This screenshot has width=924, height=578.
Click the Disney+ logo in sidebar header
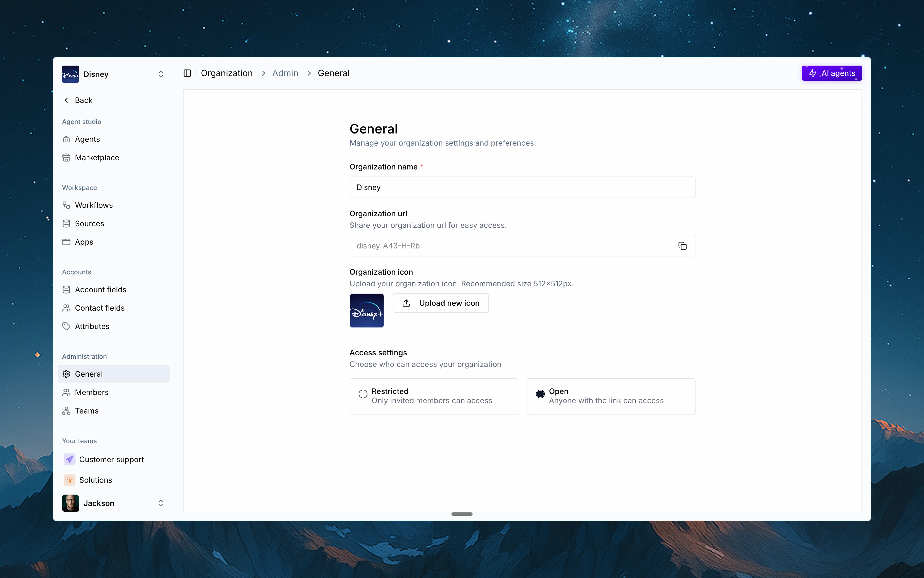71,74
